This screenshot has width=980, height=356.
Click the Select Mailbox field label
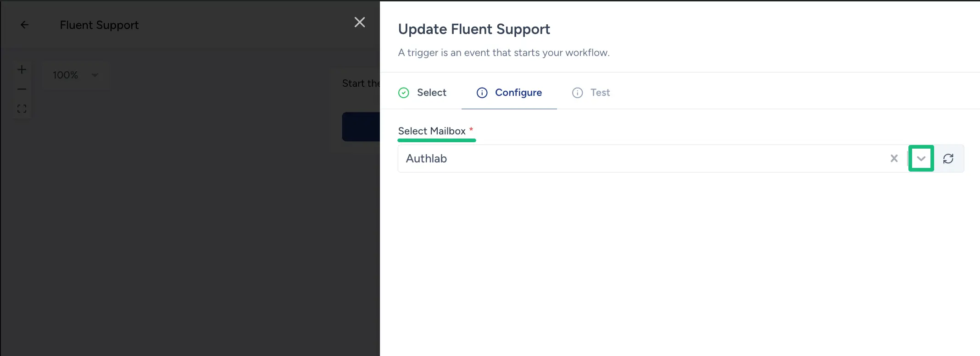tap(432, 131)
